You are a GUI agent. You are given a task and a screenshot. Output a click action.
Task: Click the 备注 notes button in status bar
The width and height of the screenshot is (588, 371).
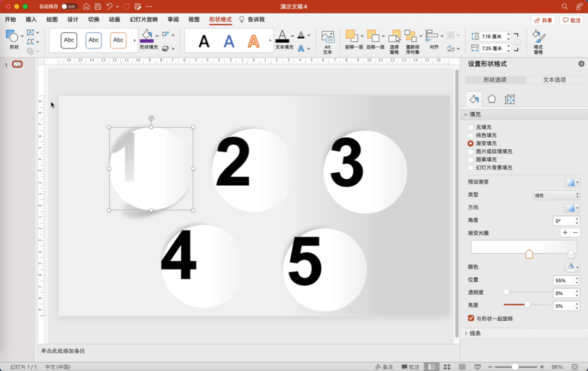click(384, 367)
